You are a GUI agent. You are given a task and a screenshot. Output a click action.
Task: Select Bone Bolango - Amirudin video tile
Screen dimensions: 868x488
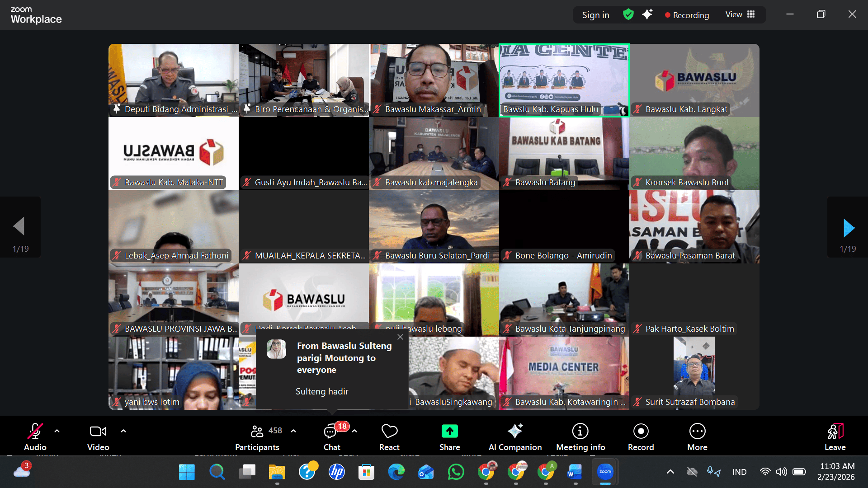564,227
